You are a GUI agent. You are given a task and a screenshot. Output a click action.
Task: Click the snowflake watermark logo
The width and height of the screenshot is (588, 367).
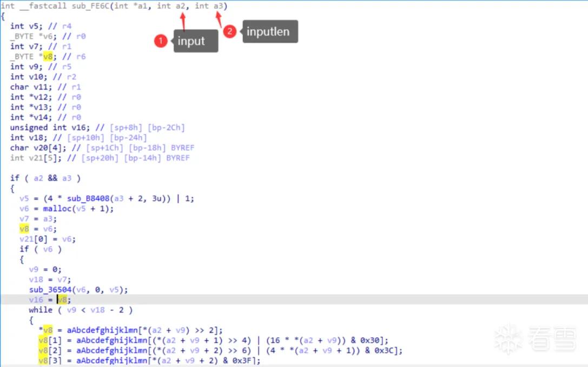[508, 339]
